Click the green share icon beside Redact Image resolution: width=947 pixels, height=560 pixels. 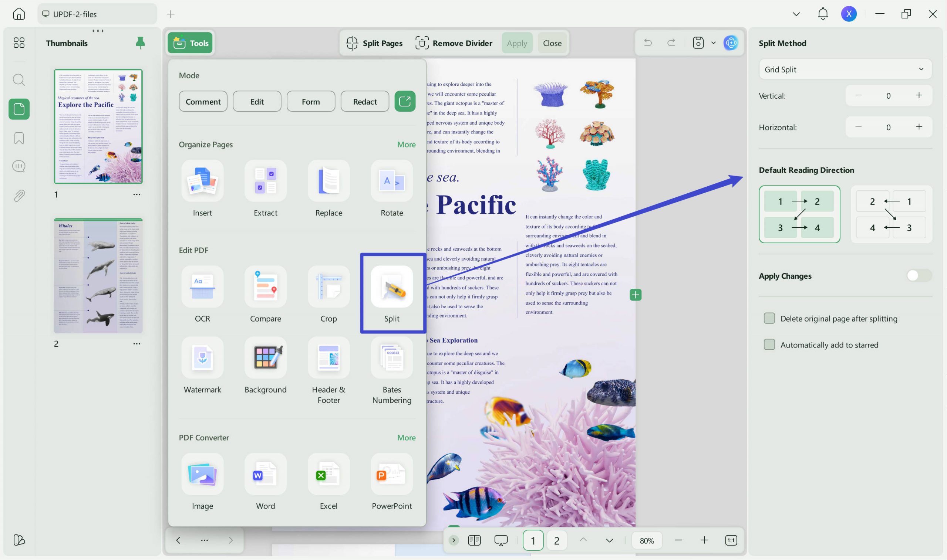click(405, 101)
